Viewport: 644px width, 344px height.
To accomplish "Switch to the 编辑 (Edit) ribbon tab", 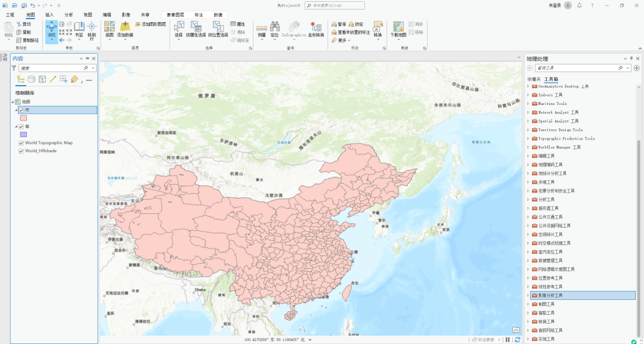I will tap(107, 15).
